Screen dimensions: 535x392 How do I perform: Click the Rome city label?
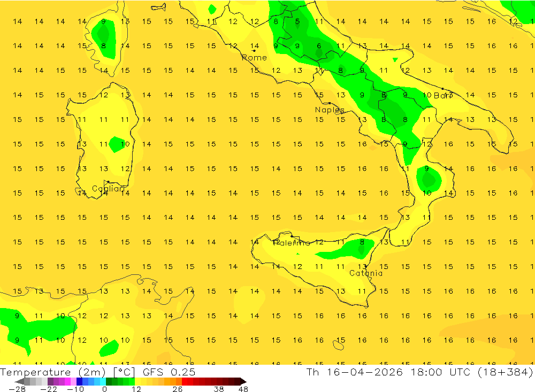click(255, 58)
